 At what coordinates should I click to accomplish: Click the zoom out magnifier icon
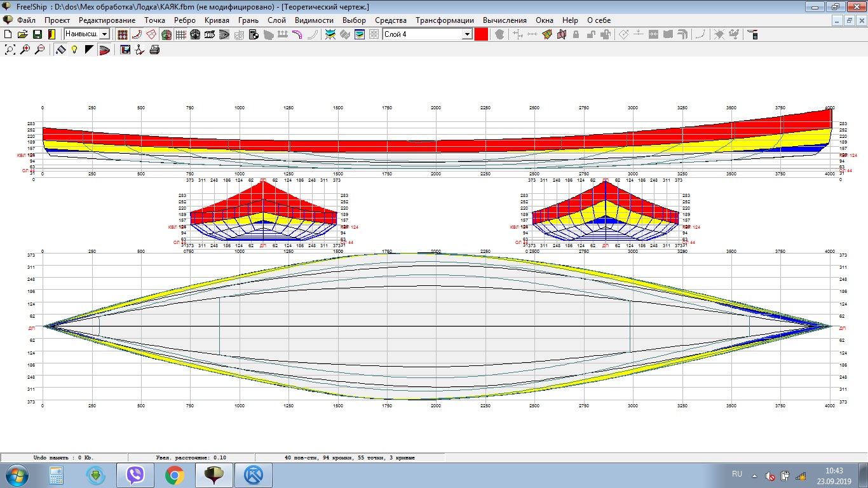[39, 50]
